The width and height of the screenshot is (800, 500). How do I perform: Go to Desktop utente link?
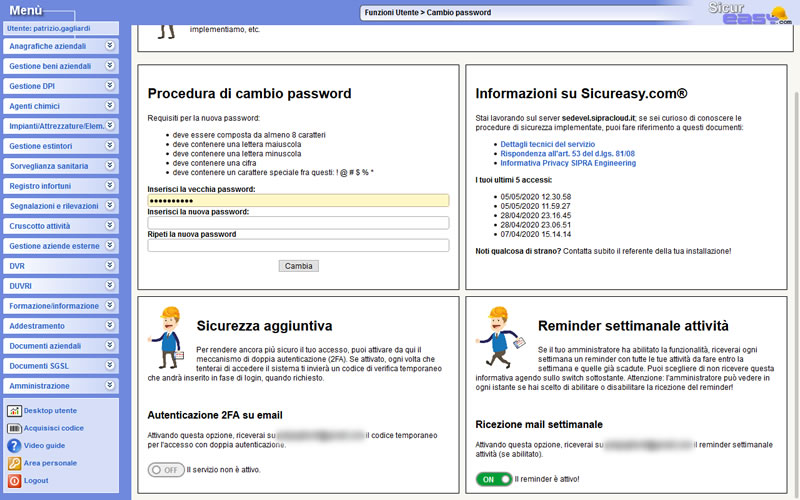coord(50,411)
